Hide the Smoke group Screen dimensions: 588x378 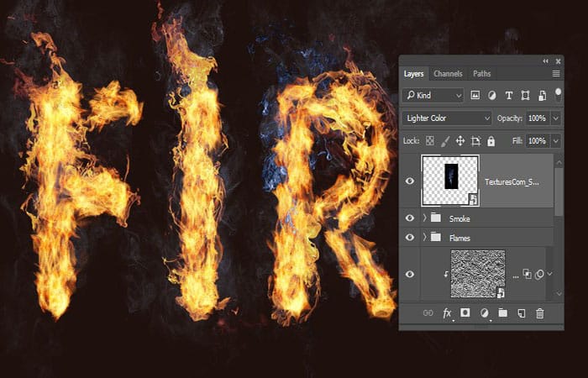(410, 218)
